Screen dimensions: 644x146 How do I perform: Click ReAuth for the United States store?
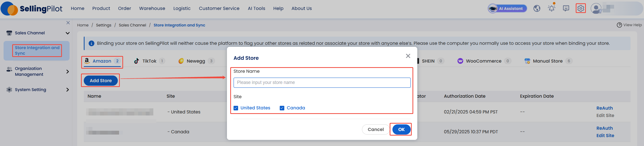pyautogui.click(x=604, y=108)
